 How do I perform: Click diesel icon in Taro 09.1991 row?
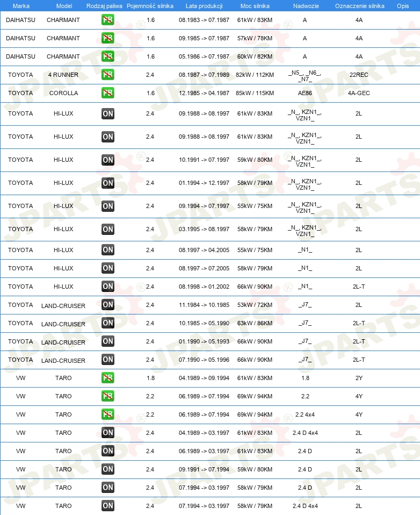pyautogui.click(x=107, y=469)
